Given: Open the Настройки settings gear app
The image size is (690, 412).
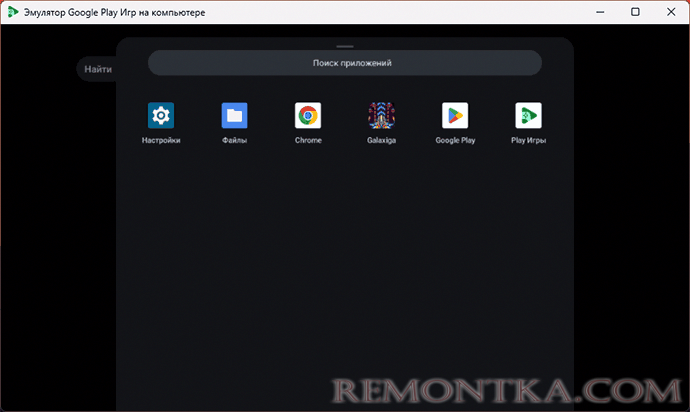Looking at the screenshot, I should pyautogui.click(x=161, y=116).
